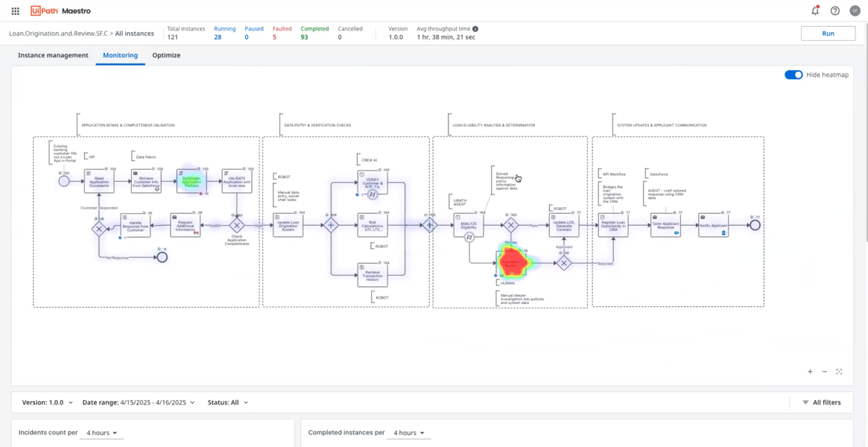Select the Retrieve Transaction History task
The height and width of the screenshot is (447, 868).
373,275
